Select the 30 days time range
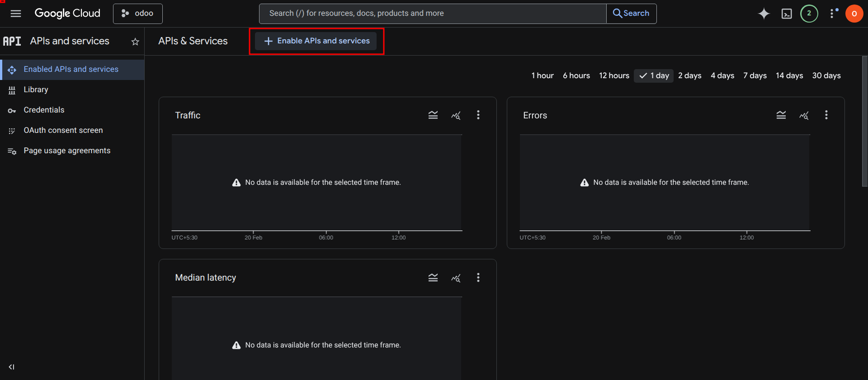868x380 pixels. pyautogui.click(x=826, y=75)
